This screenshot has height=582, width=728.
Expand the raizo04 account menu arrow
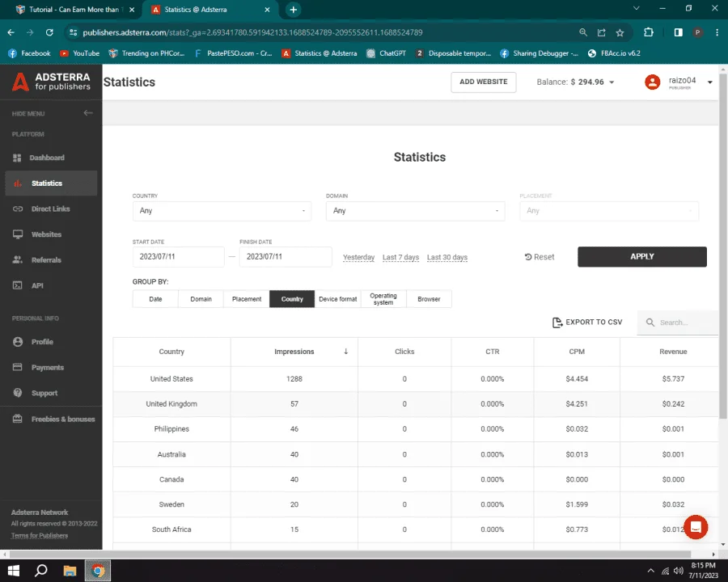(710, 82)
